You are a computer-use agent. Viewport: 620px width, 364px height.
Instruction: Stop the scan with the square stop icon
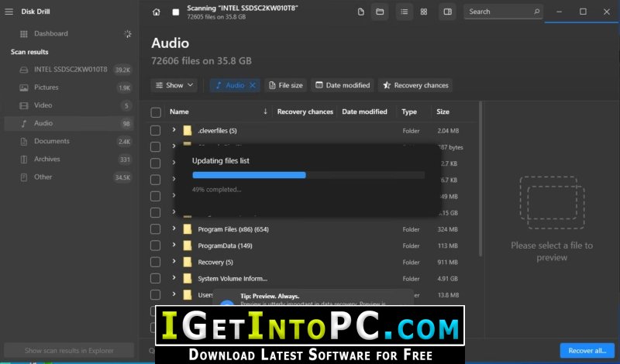pyautogui.click(x=176, y=12)
